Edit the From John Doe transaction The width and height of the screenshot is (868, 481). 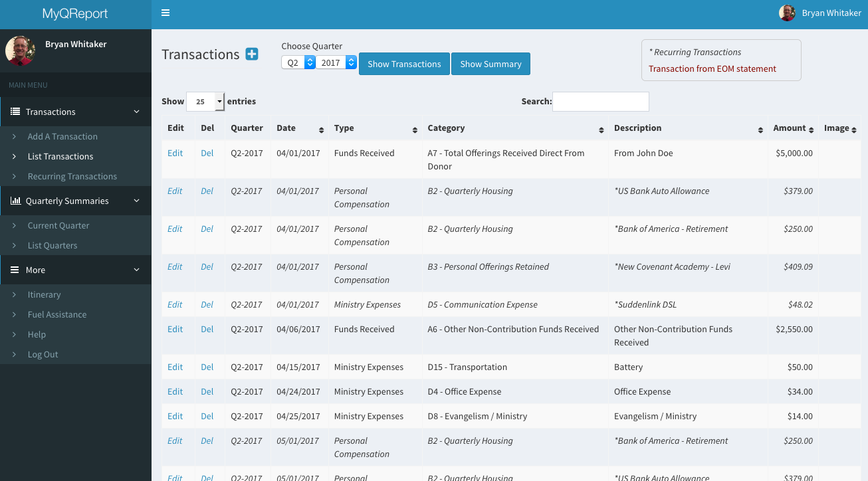(175, 153)
